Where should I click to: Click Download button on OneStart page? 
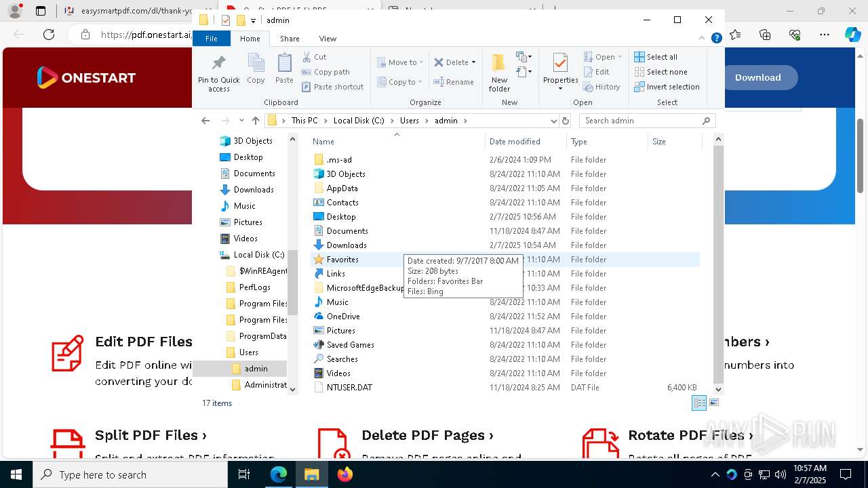(x=757, y=77)
